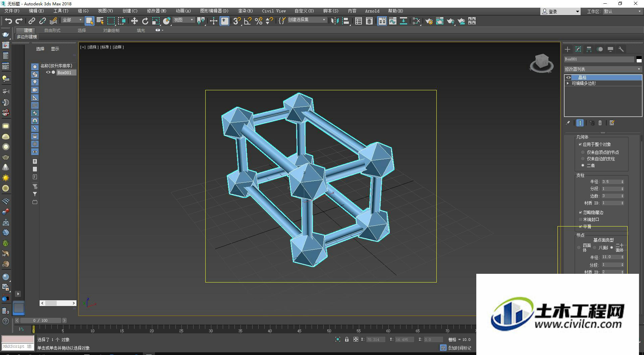Toggle the 忽略隐藏边 checkbox
The height and width of the screenshot is (355, 644).
coord(581,212)
